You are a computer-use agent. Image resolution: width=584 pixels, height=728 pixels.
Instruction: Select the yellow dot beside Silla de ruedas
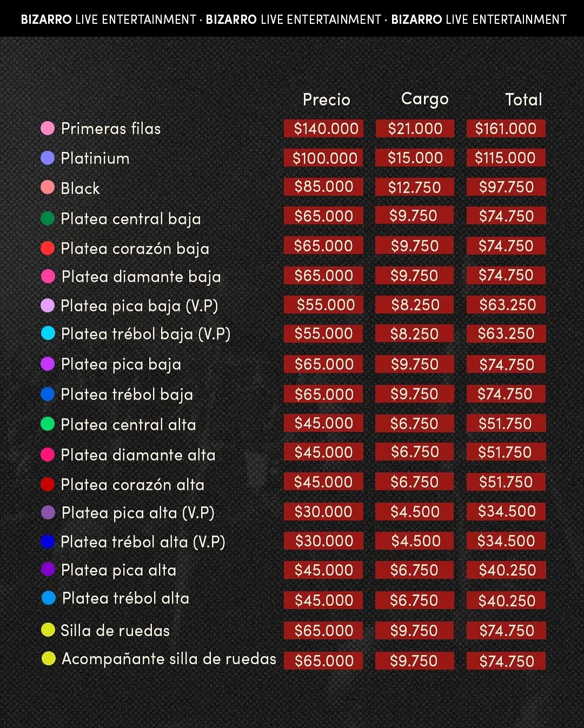click(48, 630)
